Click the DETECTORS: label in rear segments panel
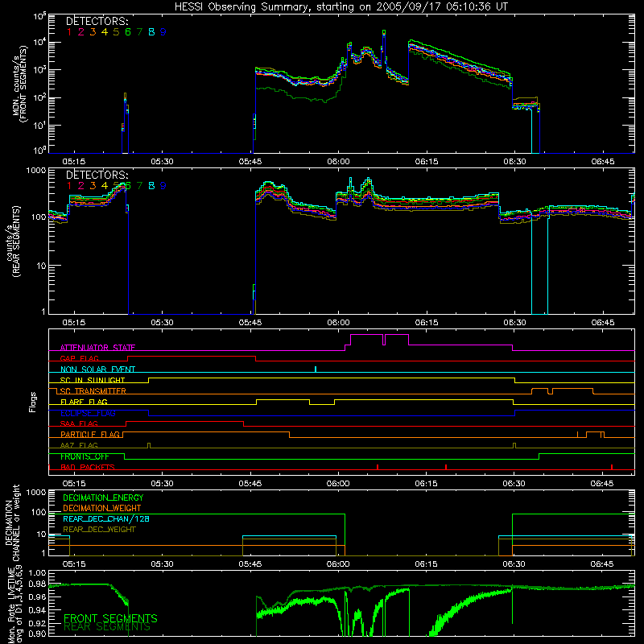Viewport: 644px width, 644px height. click(x=97, y=175)
